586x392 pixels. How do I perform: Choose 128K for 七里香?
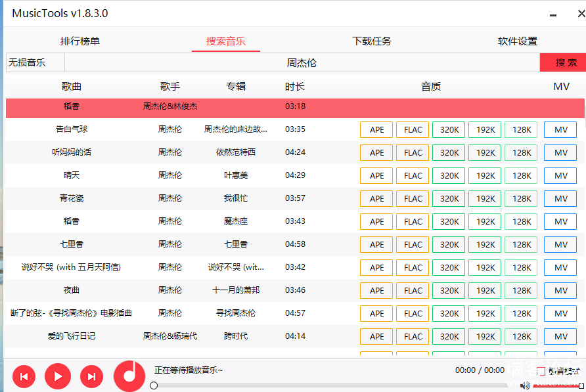[x=521, y=244]
